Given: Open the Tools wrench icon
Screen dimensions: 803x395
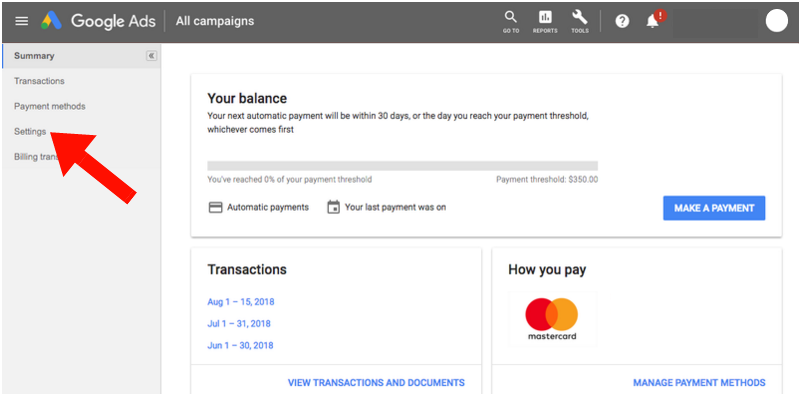Looking at the screenshot, I should pyautogui.click(x=580, y=22).
